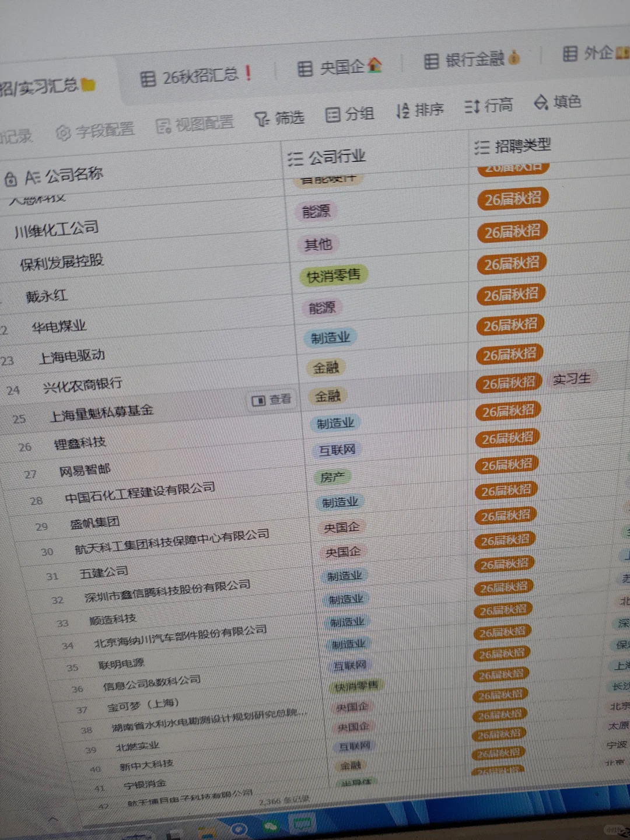Viewport: 630px width, 840px height.
Task: Select the 兴化农商银行 cell
Action: pos(83,384)
